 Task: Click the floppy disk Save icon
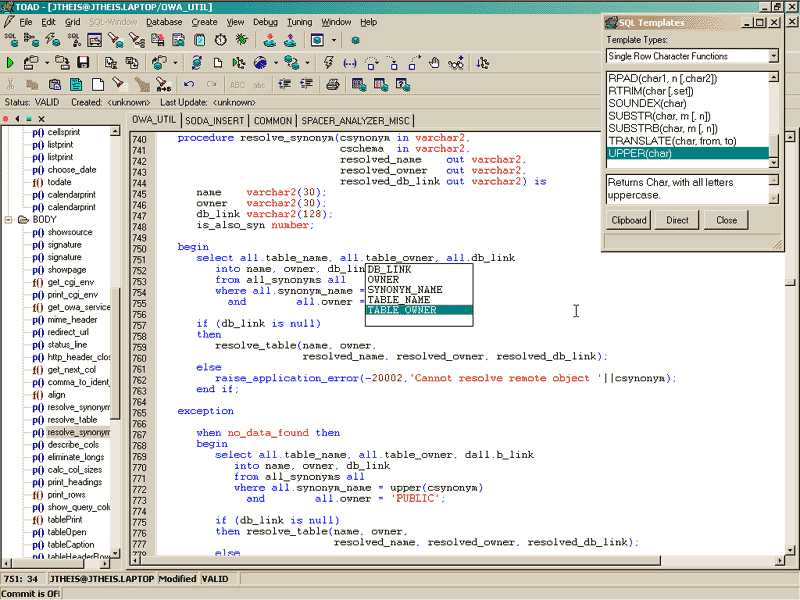pyautogui.click(x=83, y=62)
